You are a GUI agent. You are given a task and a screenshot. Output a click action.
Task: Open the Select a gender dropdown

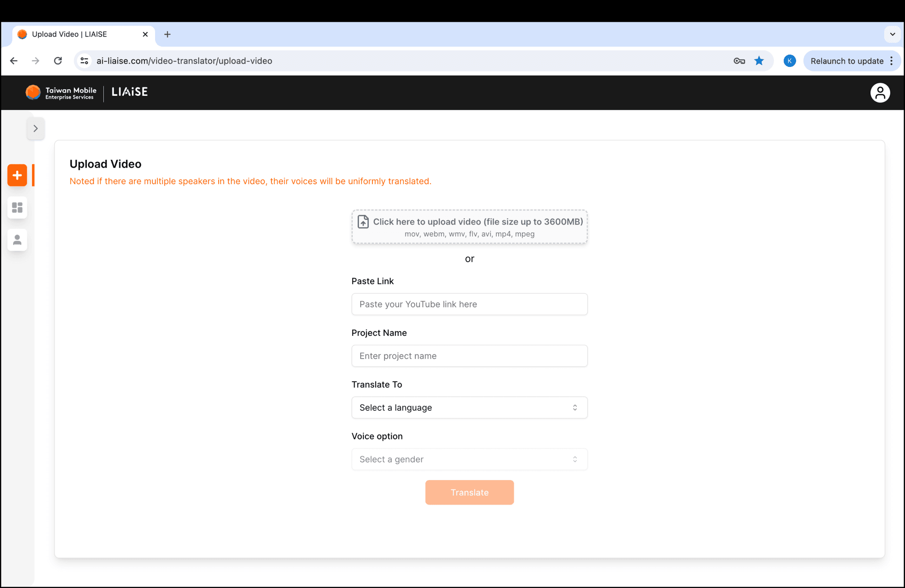(469, 459)
